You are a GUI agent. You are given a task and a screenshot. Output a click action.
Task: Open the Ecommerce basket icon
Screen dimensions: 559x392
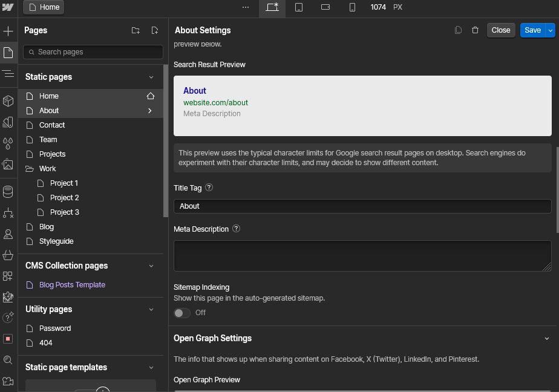8,255
